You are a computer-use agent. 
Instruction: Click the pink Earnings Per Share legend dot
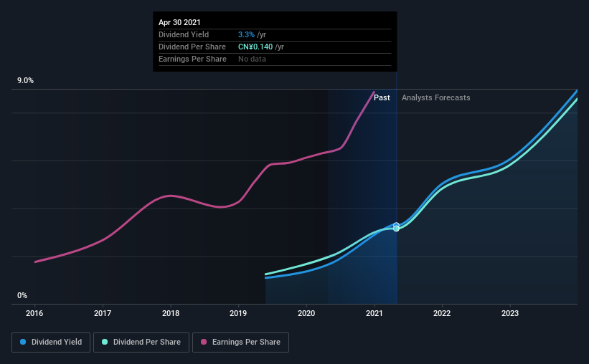(x=204, y=342)
